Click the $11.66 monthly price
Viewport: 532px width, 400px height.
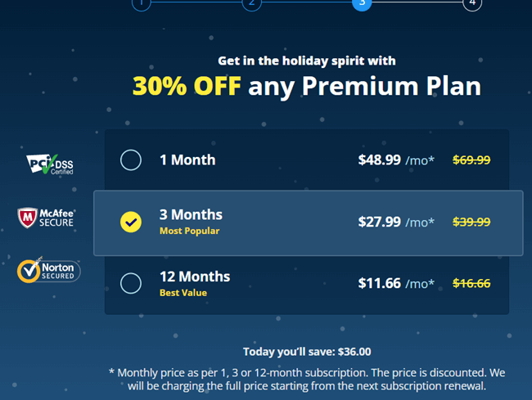tap(379, 283)
